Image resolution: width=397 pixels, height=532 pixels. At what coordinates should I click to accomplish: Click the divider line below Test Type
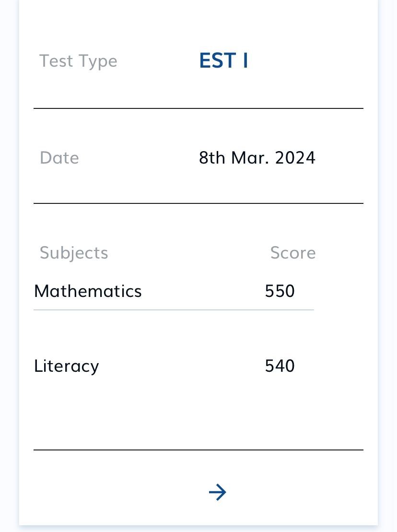[198, 108]
